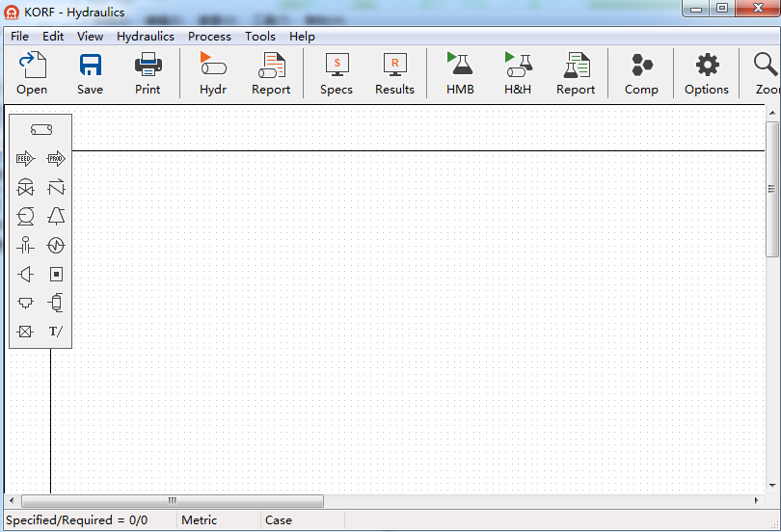Open the Hydraulics menu
This screenshot has height=532, width=781.
146,37
